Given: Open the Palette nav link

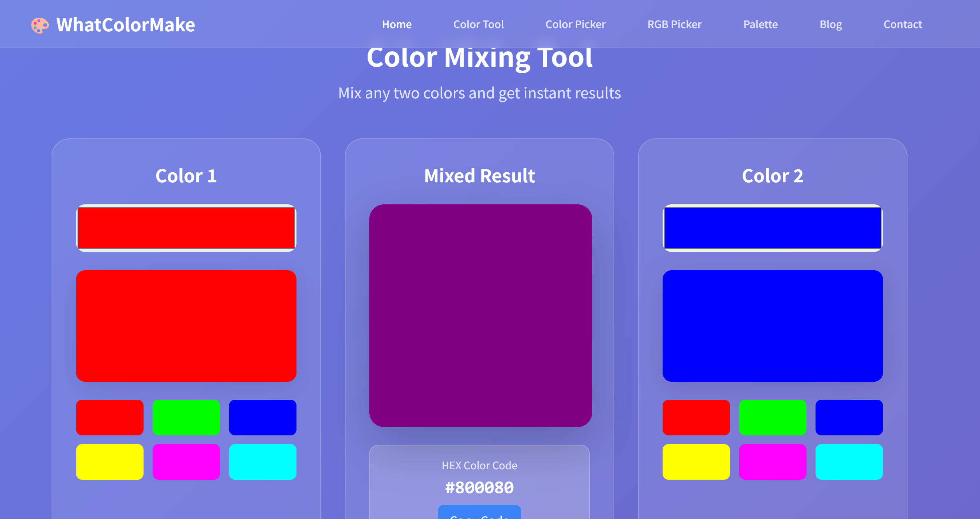Looking at the screenshot, I should [x=760, y=25].
